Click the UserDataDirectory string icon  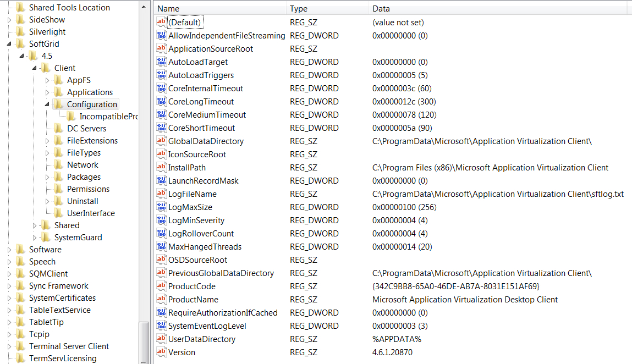tap(161, 339)
